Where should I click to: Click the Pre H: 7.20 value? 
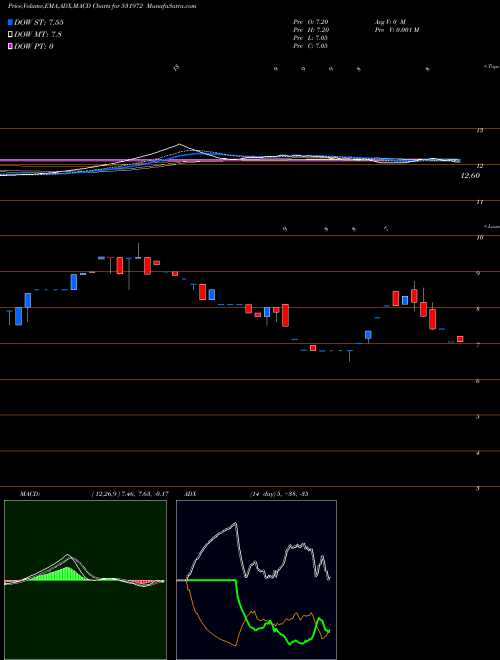point(311,30)
